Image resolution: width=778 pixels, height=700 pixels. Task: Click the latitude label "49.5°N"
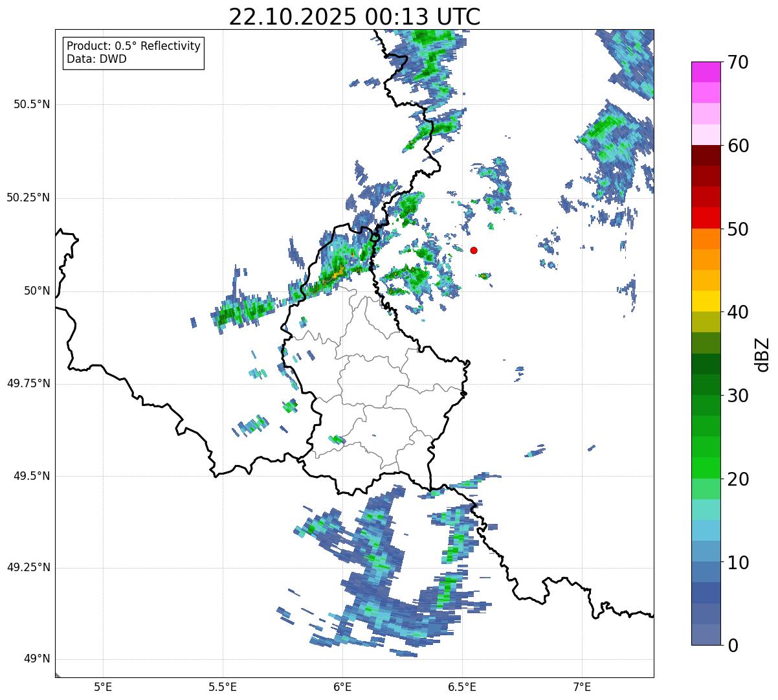(31, 476)
